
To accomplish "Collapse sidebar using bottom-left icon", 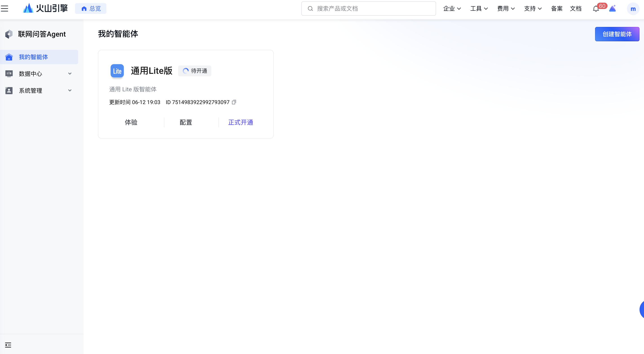I will click(x=8, y=345).
